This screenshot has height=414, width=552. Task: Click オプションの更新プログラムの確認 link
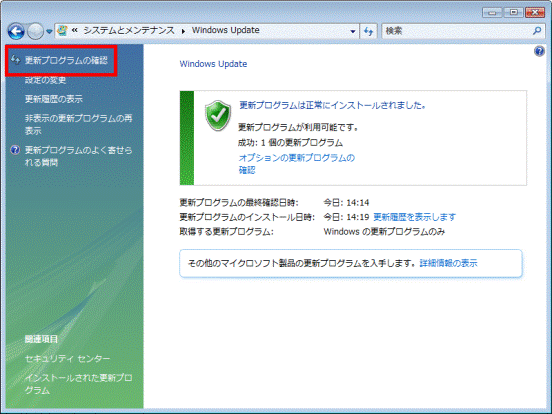click(297, 164)
